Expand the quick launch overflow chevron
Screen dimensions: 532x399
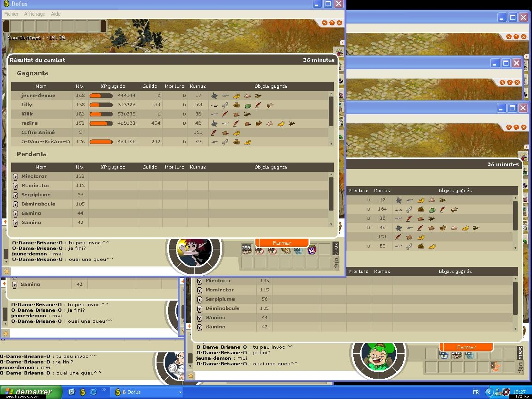tap(104, 389)
